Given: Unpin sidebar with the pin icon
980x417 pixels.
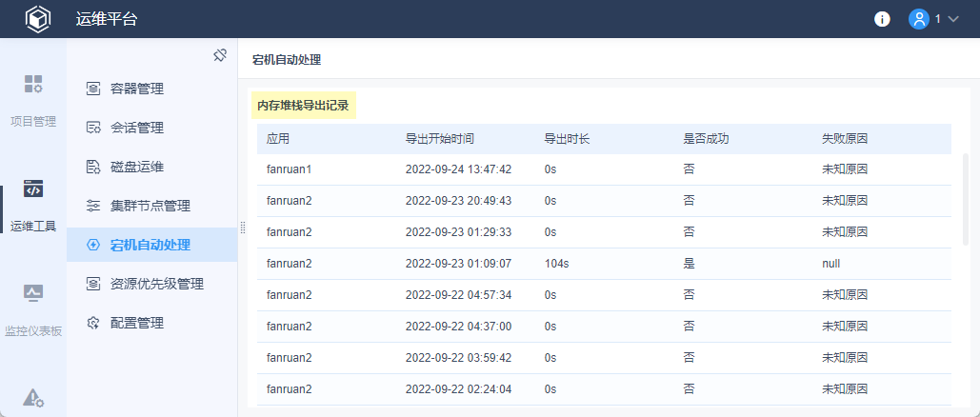Looking at the screenshot, I should pyautogui.click(x=219, y=55).
